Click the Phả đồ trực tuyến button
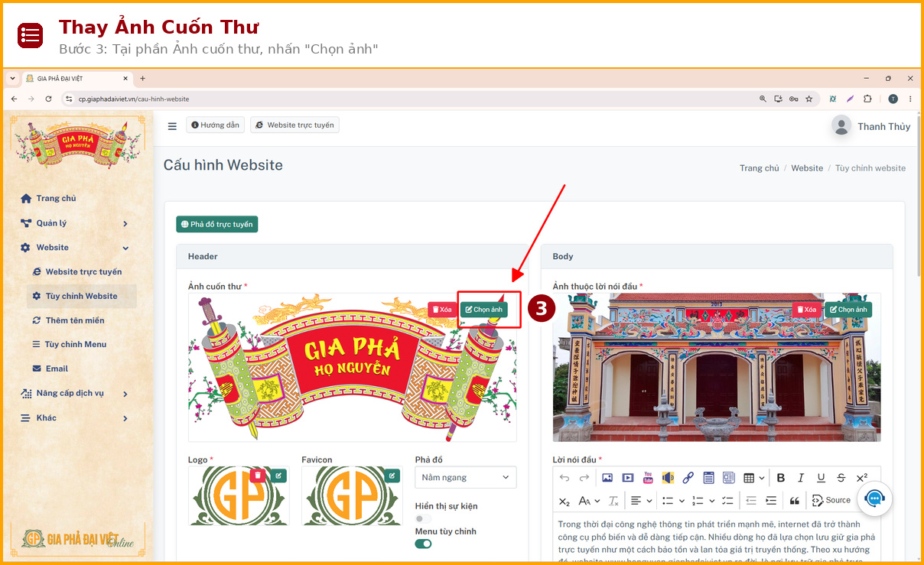The width and height of the screenshot is (924, 565). tap(217, 224)
